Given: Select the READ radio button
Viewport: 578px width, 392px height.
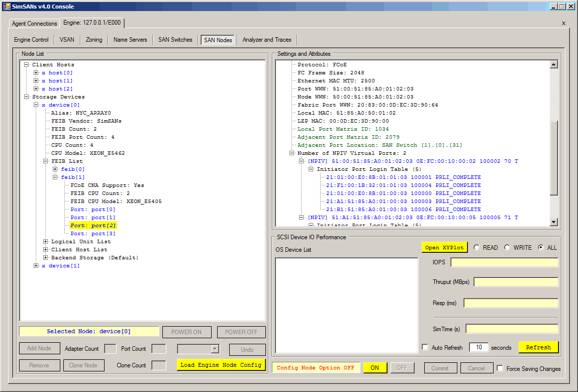Looking at the screenshot, I should point(476,247).
